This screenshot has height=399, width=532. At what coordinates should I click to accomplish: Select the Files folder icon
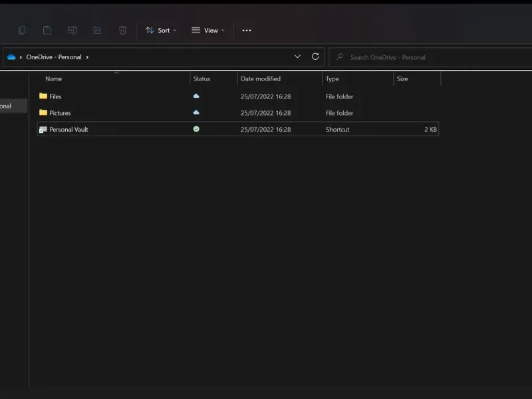coord(43,96)
